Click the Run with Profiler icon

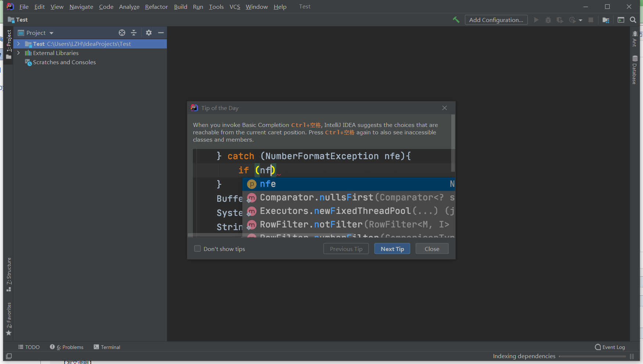[x=572, y=20]
